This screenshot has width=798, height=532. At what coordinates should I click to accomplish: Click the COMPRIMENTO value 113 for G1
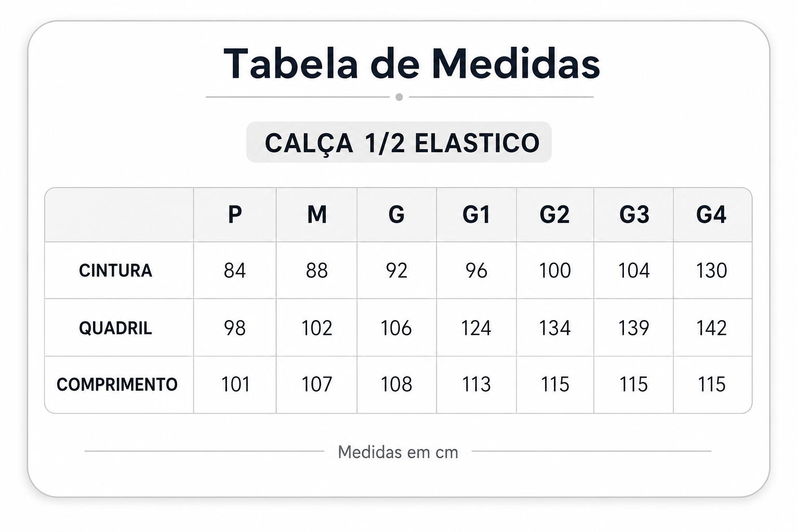coord(476,384)
